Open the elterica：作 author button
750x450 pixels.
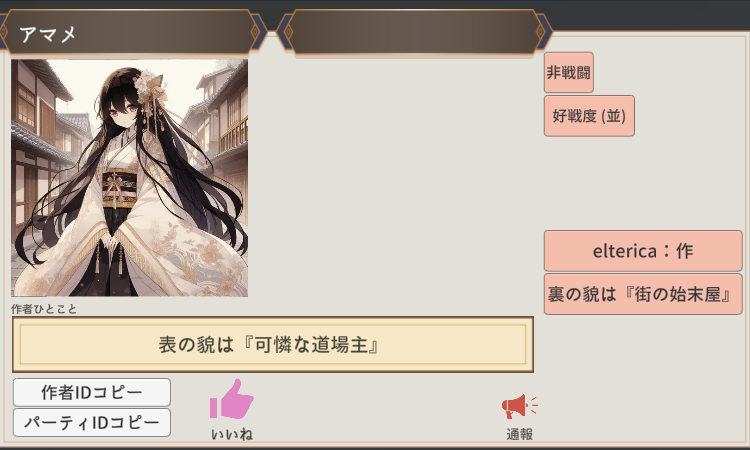pos(643,251)
